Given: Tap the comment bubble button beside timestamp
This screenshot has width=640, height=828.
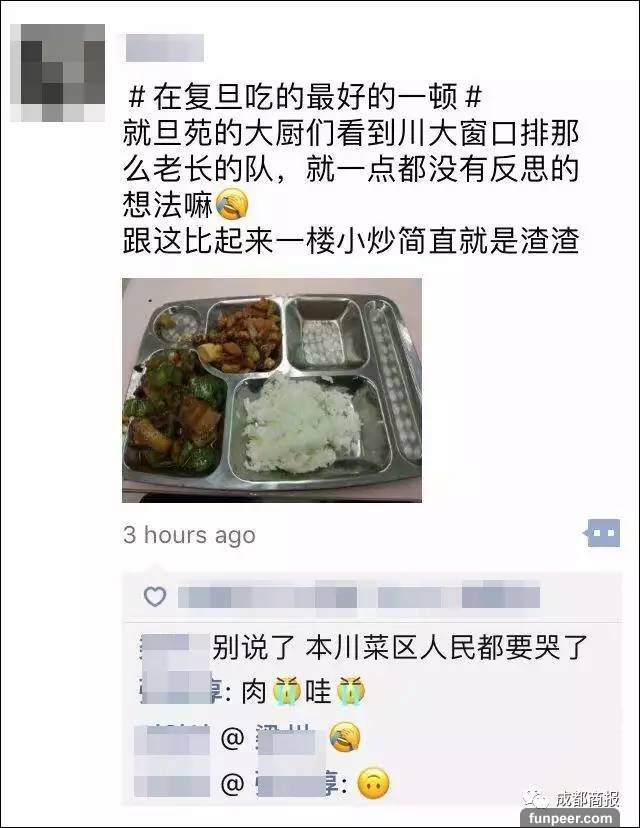Looking at the screenshot, I should 602,533.
